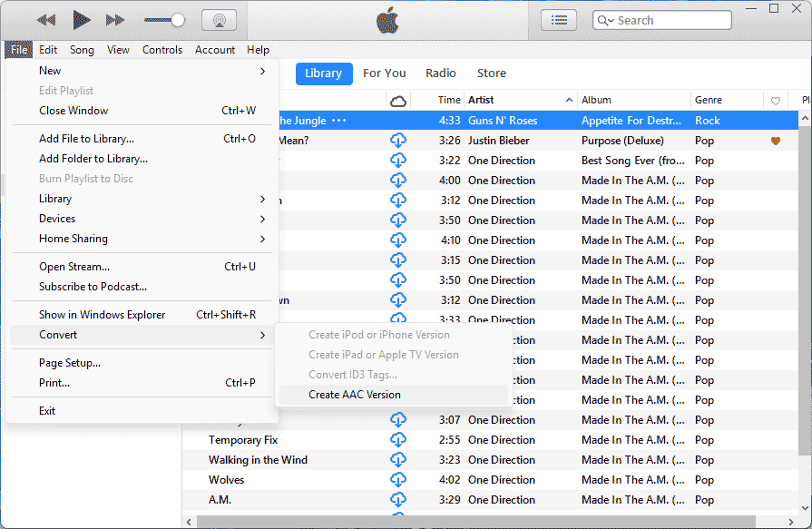Expand the New submenu
The image size is (812, 529).
[142, 71]
